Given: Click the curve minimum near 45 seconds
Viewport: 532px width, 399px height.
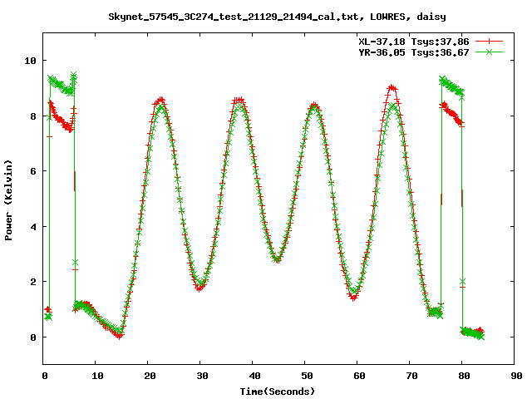Looking at the screenshot, I should pos(278,260).
